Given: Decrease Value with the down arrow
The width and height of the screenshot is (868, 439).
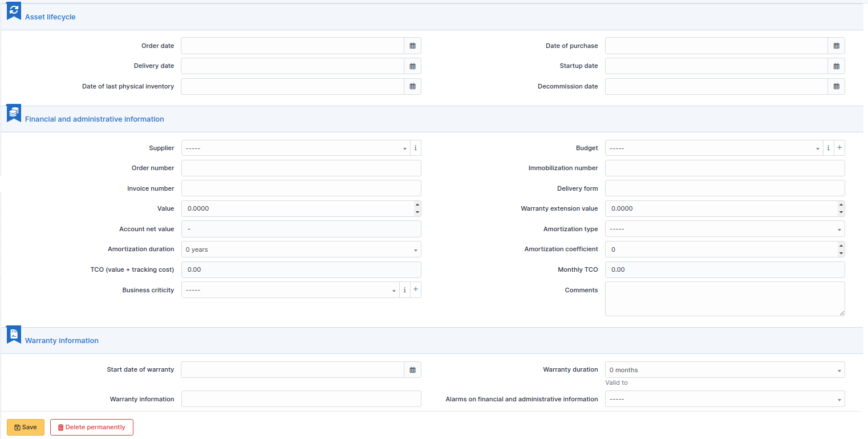Looking at the screenshot, I should pos(417,212).
